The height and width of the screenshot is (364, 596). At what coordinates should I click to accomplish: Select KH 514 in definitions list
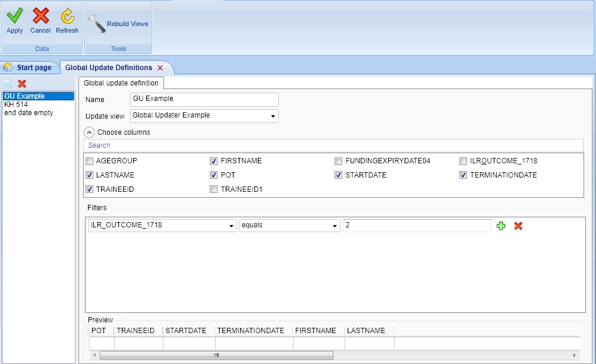16,105
